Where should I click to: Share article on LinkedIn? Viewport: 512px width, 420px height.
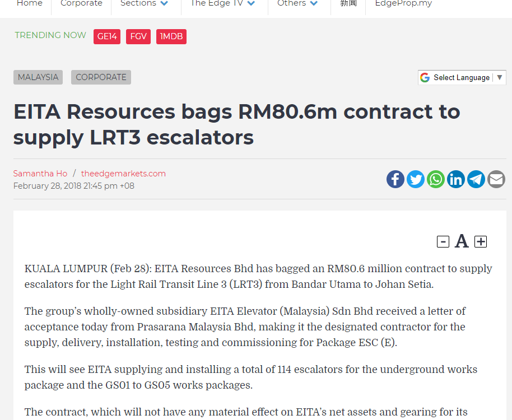(x=456, y=179)
